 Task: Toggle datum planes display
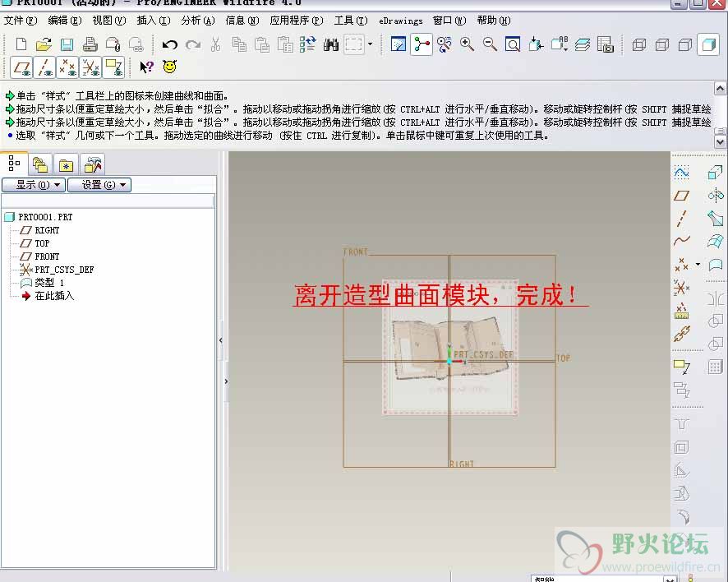[x=21, y=67]
